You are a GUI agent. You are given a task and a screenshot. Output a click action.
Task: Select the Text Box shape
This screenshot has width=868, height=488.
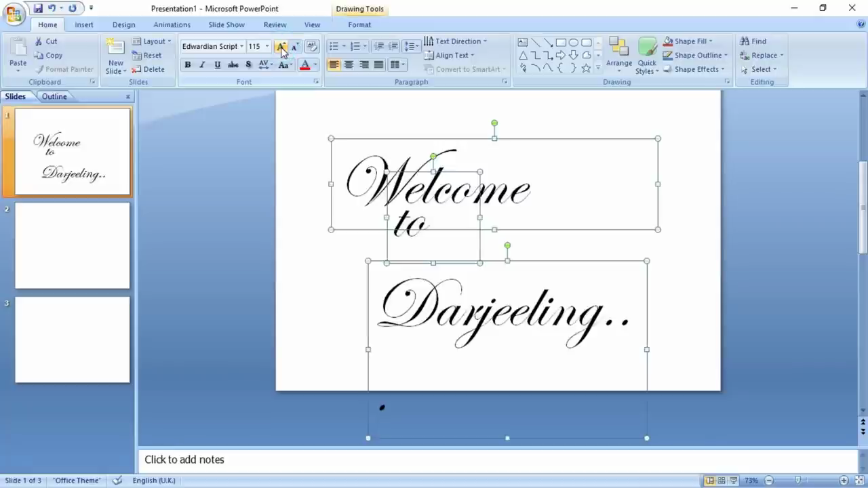point(523,42)
